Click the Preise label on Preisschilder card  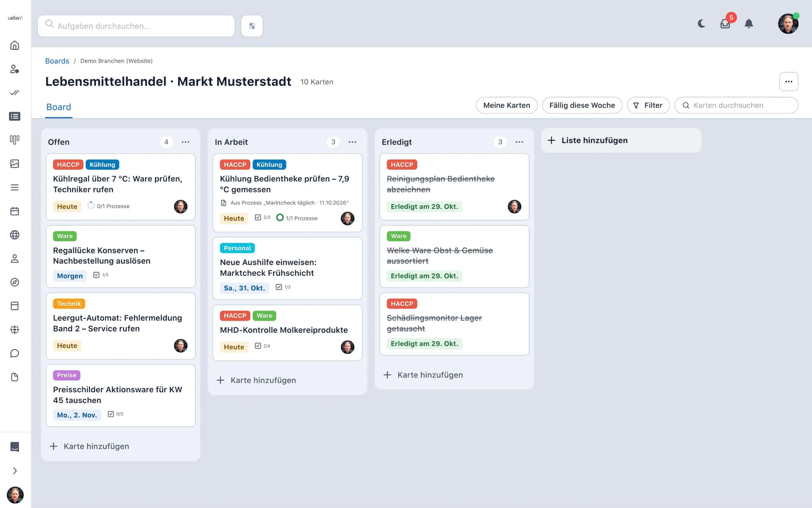(x=67, y=375)
